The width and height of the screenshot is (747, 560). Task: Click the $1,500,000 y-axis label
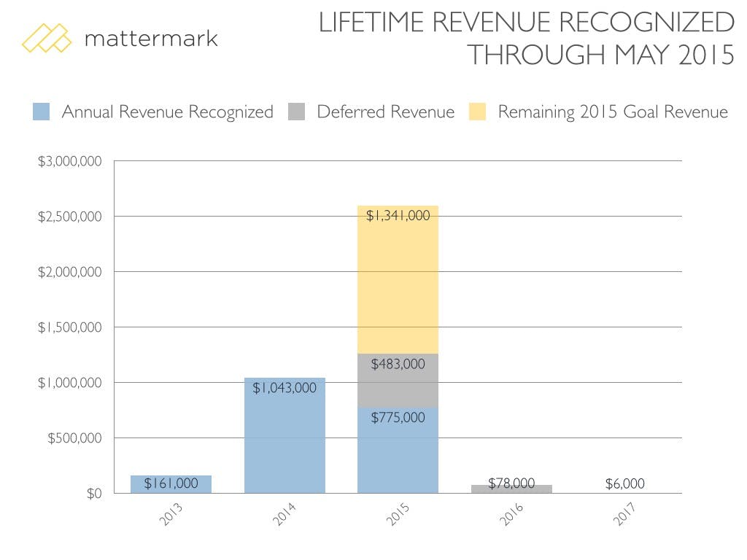pyautogui.click(x=71, y=327)
